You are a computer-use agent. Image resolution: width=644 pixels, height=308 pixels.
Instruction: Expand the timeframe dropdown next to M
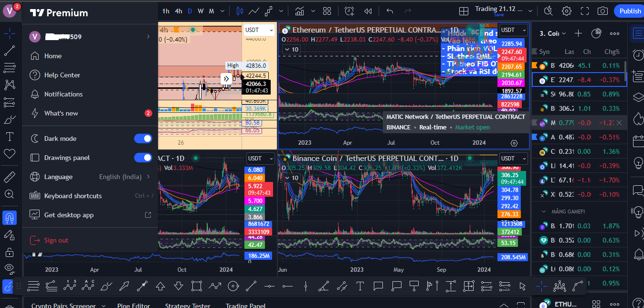222,10
